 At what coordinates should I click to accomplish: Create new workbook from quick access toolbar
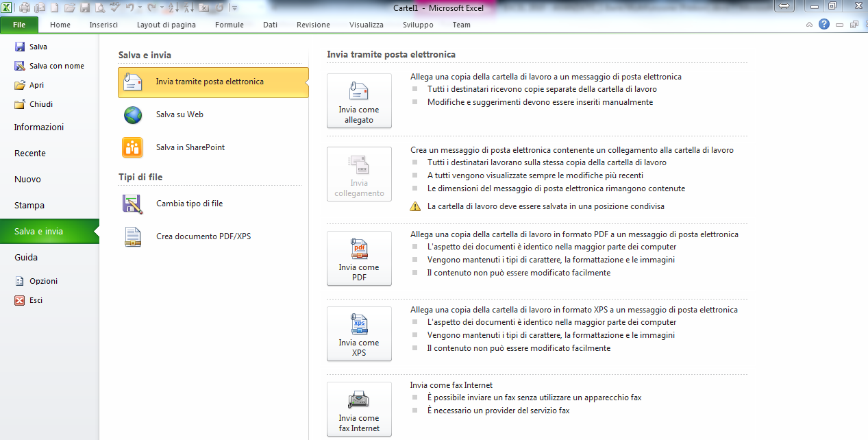(55, 8)
